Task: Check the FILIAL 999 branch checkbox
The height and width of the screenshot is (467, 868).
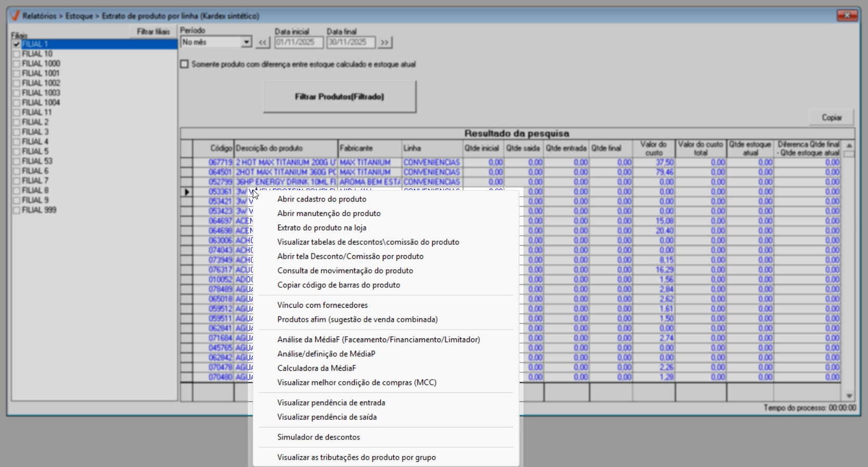Action: click(x=17, y=210)
